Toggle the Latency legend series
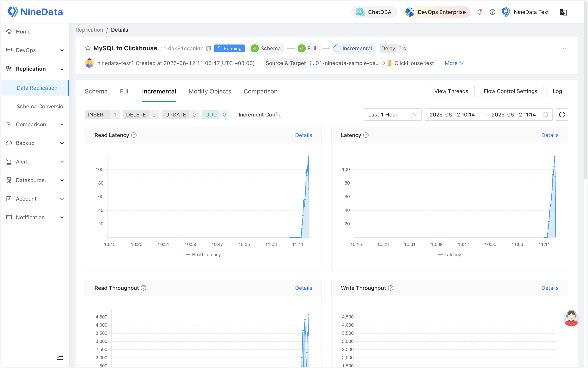588x368 pixels. (x=449, y=255)
